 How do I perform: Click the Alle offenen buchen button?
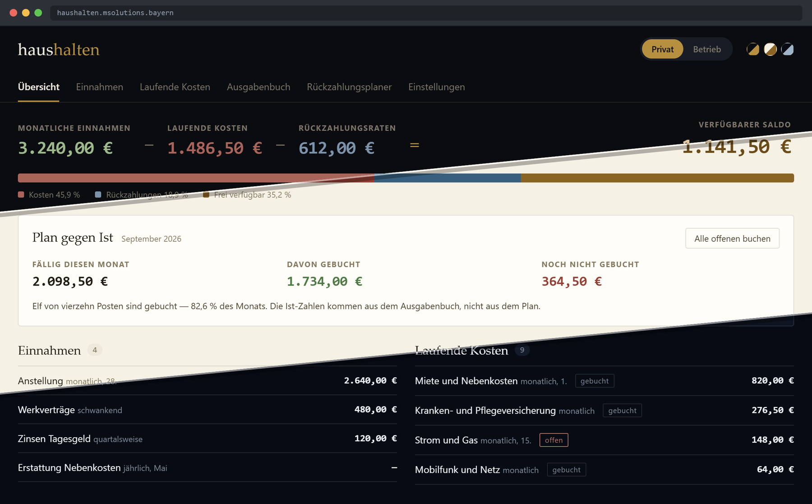pyautogui.click(x=732, y=238)
